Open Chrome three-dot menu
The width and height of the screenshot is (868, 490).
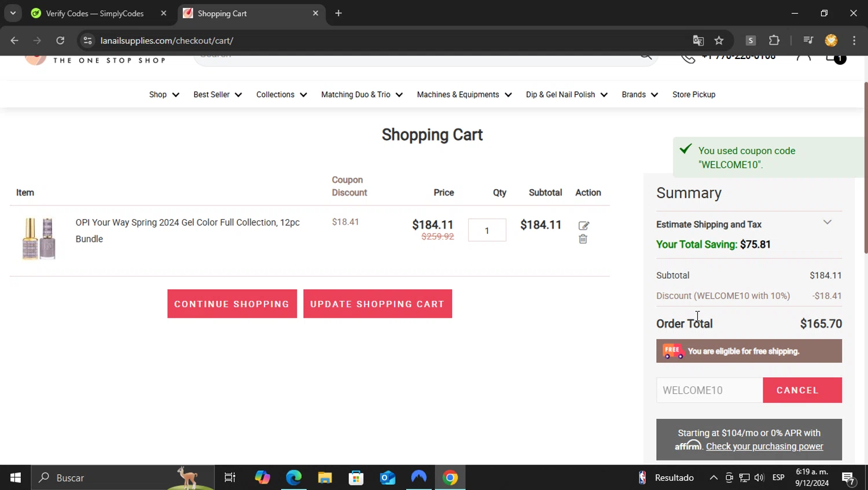tap(854, 40)
